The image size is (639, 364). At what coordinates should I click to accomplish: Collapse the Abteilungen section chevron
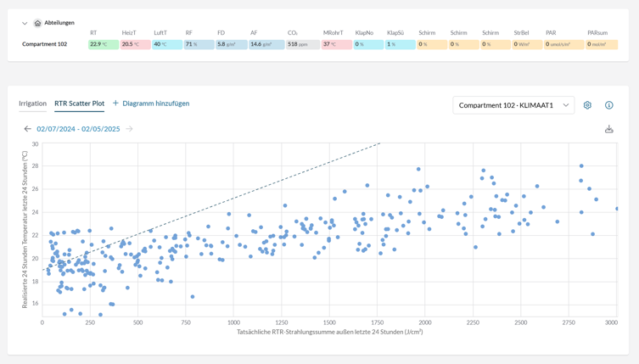(x=25, y=24)
